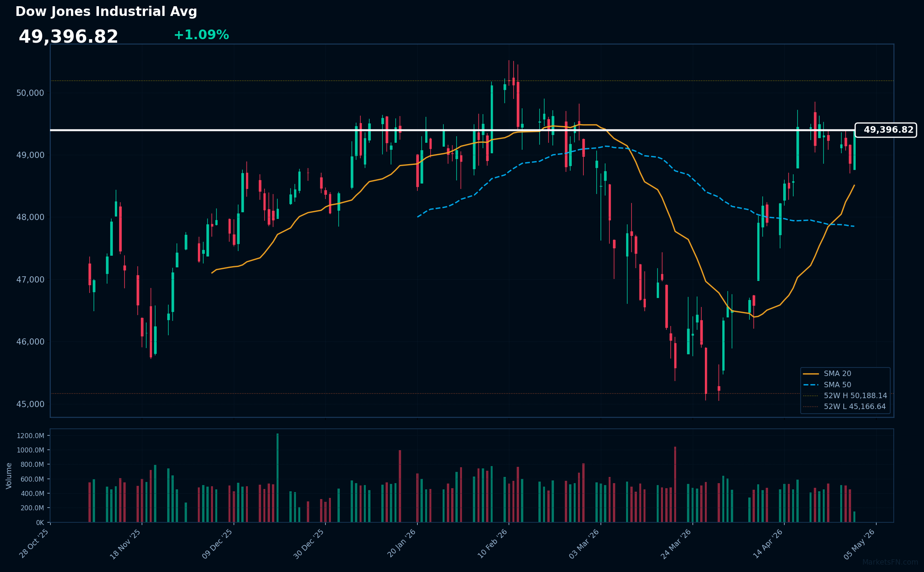Click the 24 Mar '26 date label
This screenshot has height=572, width=924.
(x=676, y=543)
